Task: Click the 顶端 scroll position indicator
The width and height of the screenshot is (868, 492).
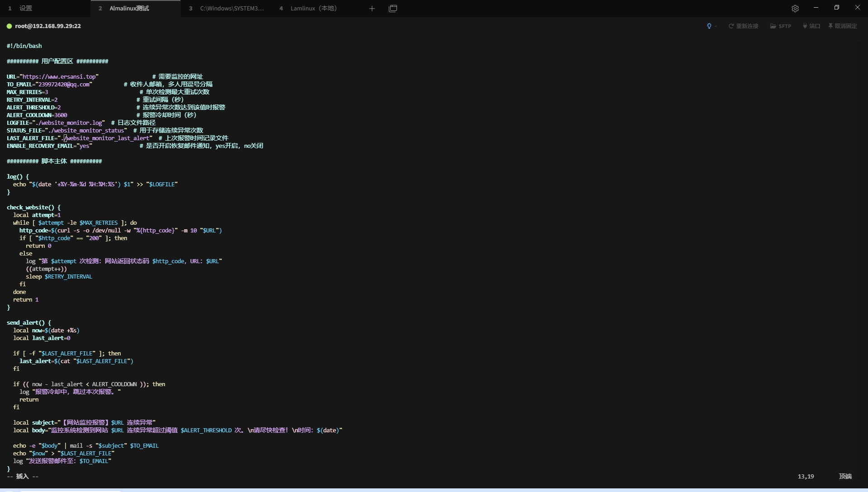Action: [x=845, y=477]
